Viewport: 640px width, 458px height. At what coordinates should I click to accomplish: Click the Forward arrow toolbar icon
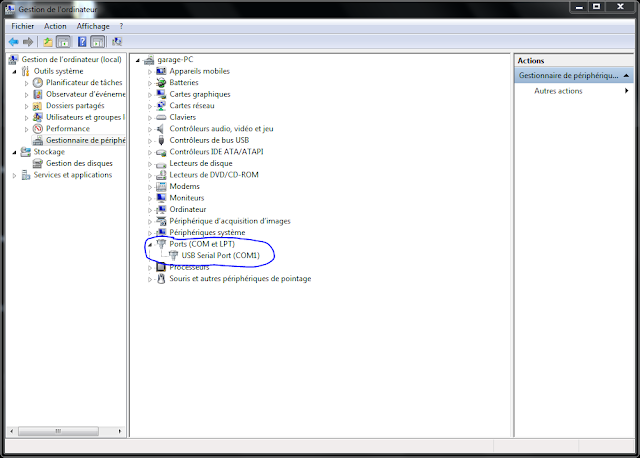point(28,42)
